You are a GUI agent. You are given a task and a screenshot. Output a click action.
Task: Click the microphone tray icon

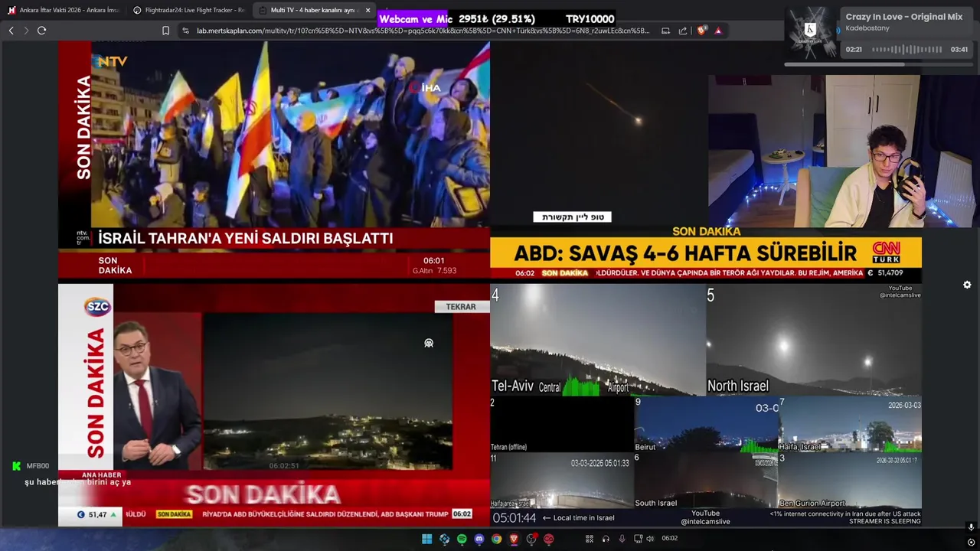622,539
